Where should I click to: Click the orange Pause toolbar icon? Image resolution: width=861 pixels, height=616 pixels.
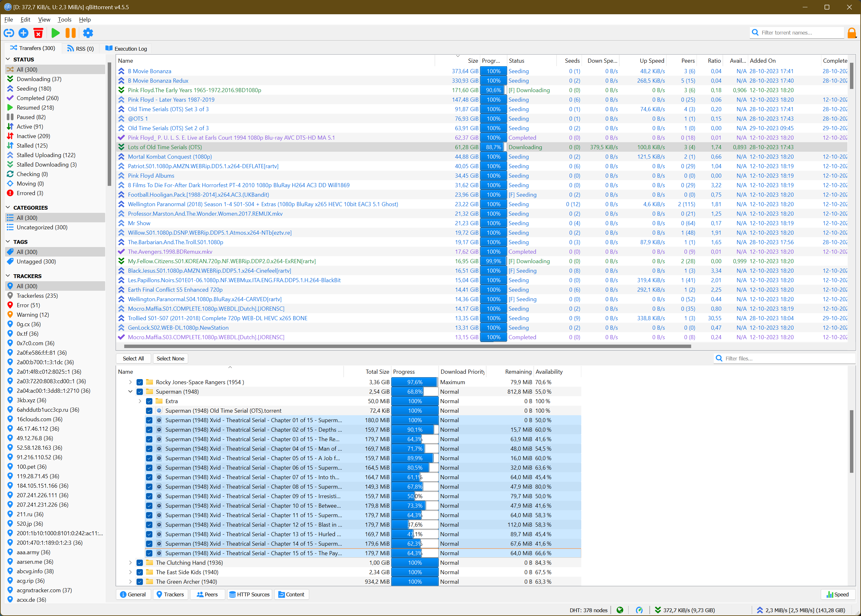click(x=71, y=33)
